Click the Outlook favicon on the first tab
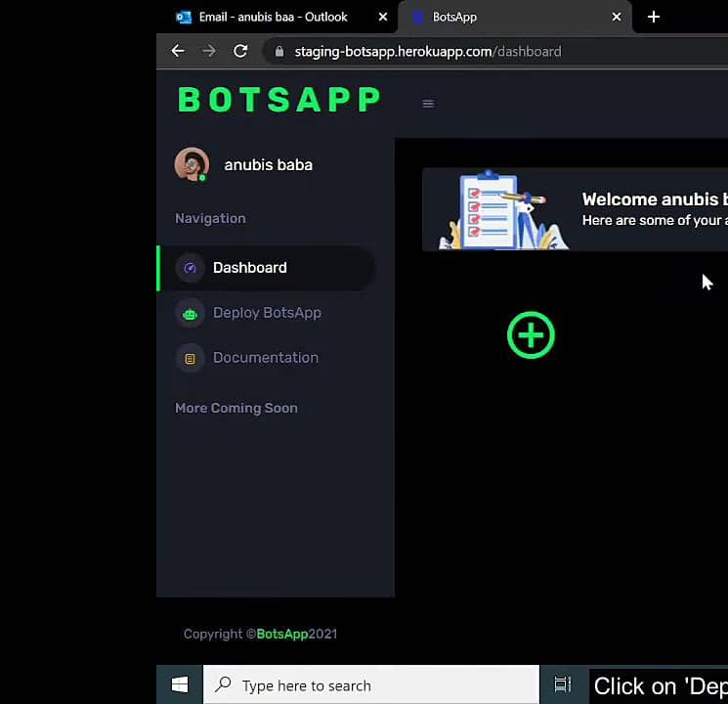The image size is (728, 704). [184, 18]
